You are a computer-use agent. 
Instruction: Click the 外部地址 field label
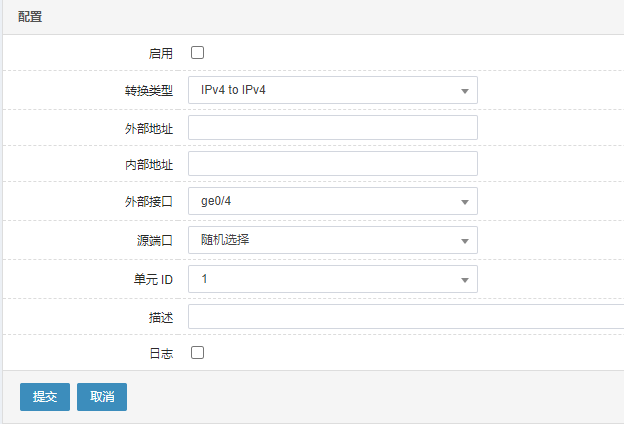pyautogui.click(x=149, y=129)
